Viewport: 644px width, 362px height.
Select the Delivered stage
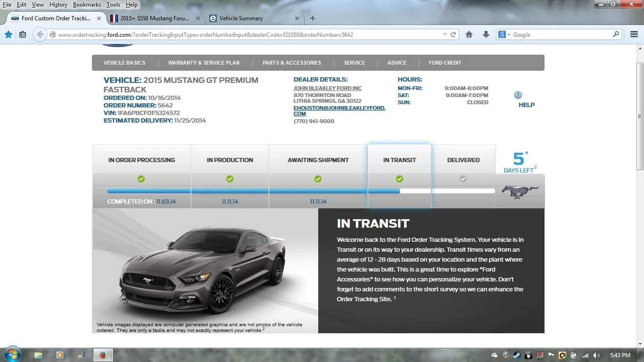[x=463, y=160]
